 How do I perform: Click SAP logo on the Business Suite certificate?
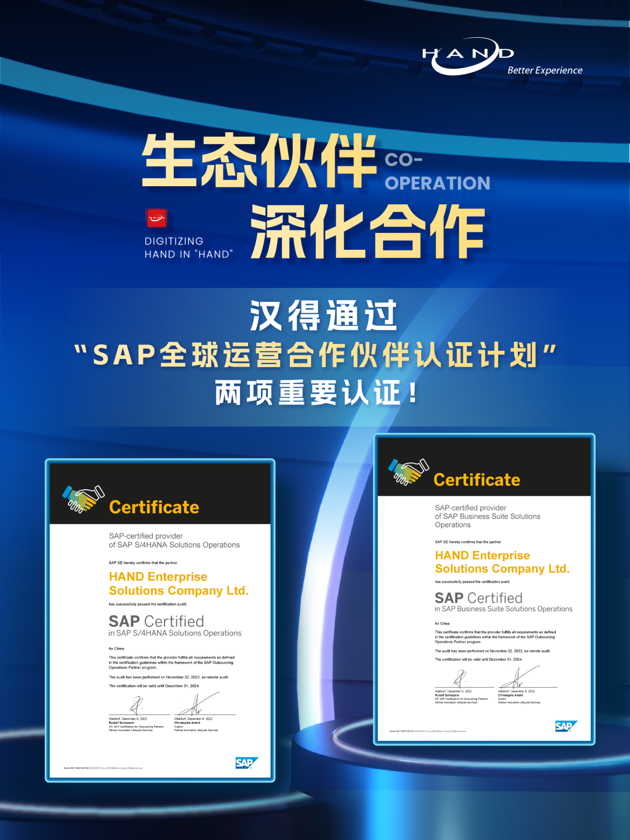tap(565, 726)
